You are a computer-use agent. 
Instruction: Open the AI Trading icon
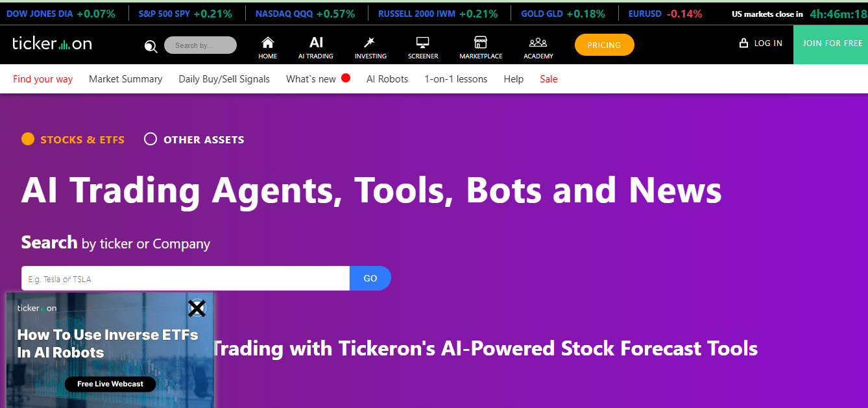[x=316, y=43]
